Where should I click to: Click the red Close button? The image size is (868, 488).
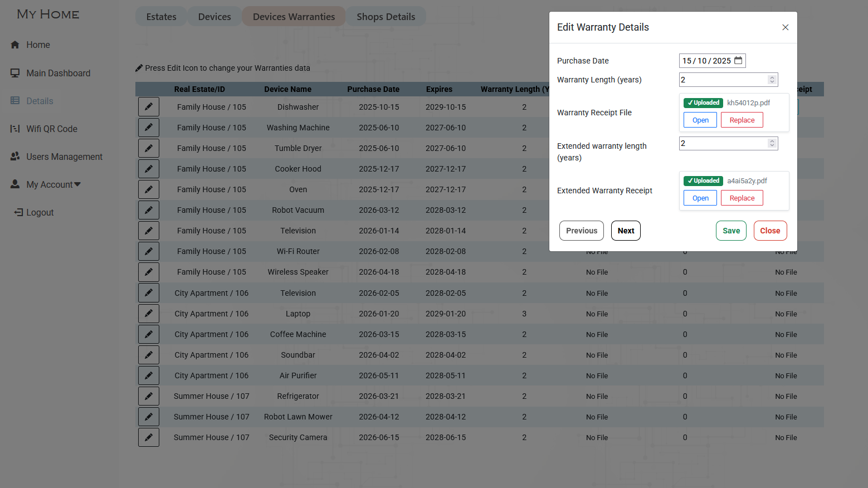(x=770, y=231)
